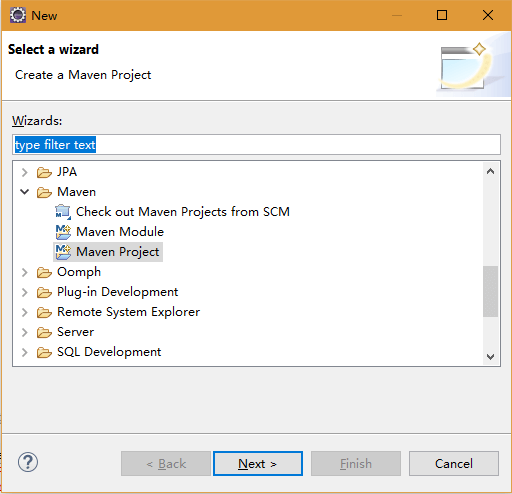Click the Cancel button
This screenshot has height=494, width=512.
[x=454, y=463]
